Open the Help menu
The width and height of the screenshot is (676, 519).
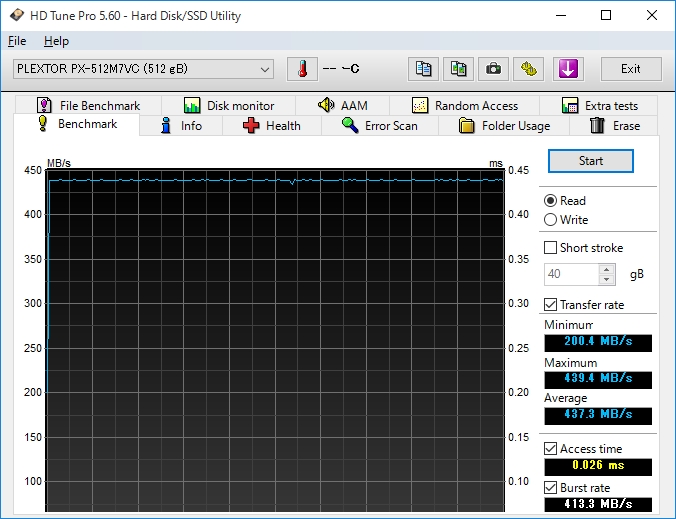pyautogui.click(x=56, y=41)
